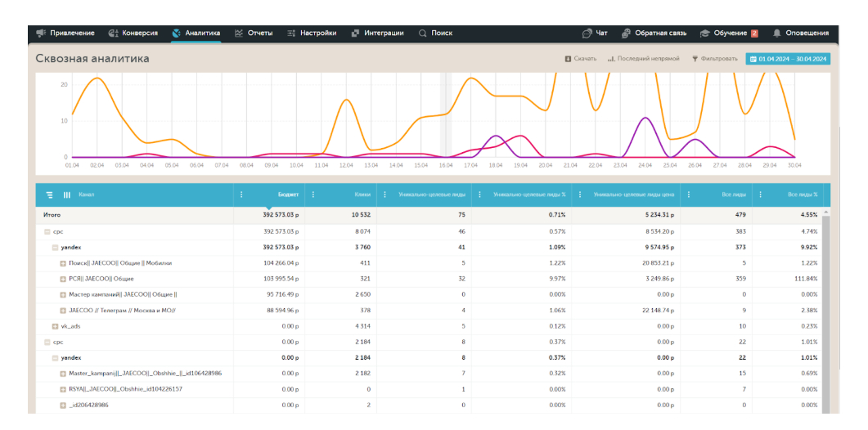The width and height of the screenshot is (868, 430).
Task: Open column menu dots beside Бюджет header
Action: tap(241, 195)
